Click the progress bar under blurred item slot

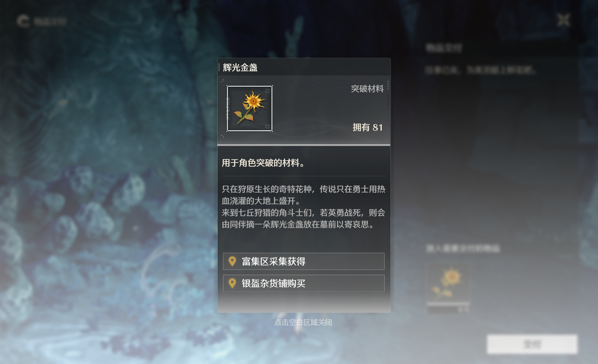click(448, 304)
